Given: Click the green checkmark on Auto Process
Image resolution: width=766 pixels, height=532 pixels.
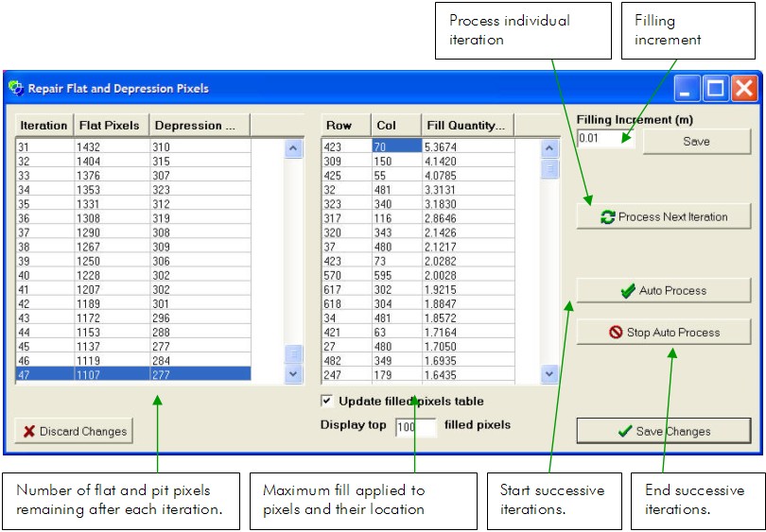Looking at the screenshot, I should [628, 291].
